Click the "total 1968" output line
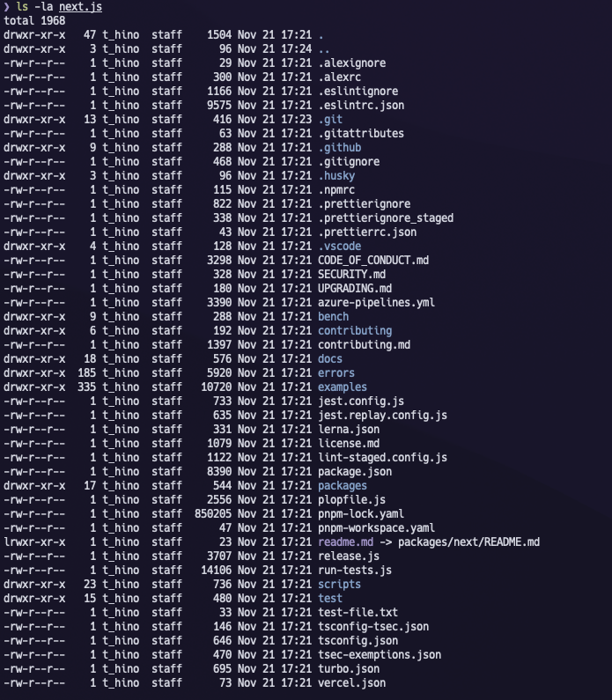The width and height of the screenshot is (612, 700). click(33, 21)
